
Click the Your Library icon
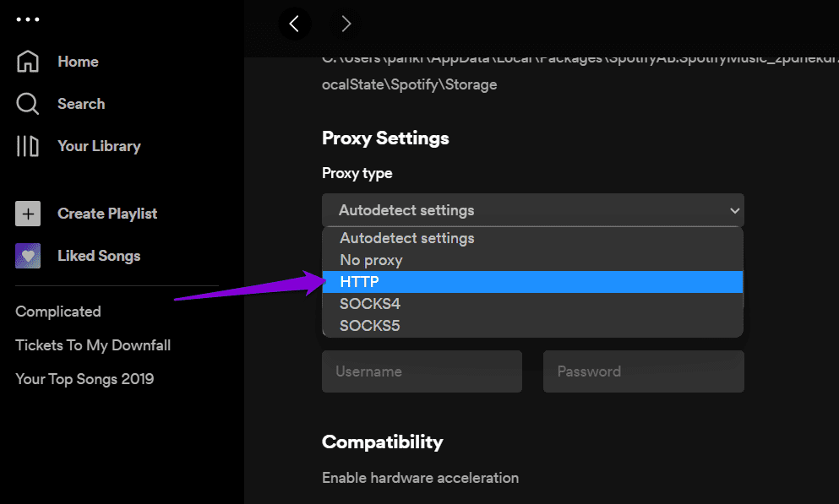[28, 146]
